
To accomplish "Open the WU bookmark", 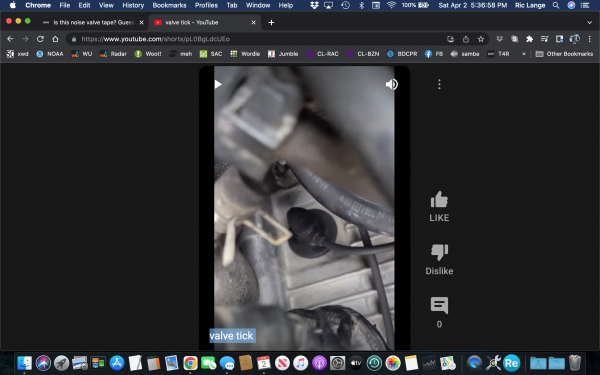I will coord(82,54).
